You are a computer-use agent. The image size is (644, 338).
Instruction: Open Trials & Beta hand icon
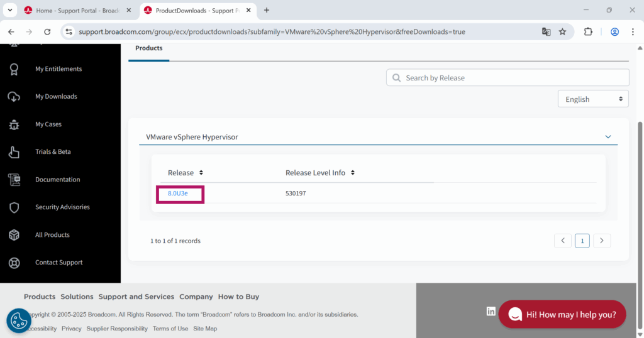[x=14, y=152]
